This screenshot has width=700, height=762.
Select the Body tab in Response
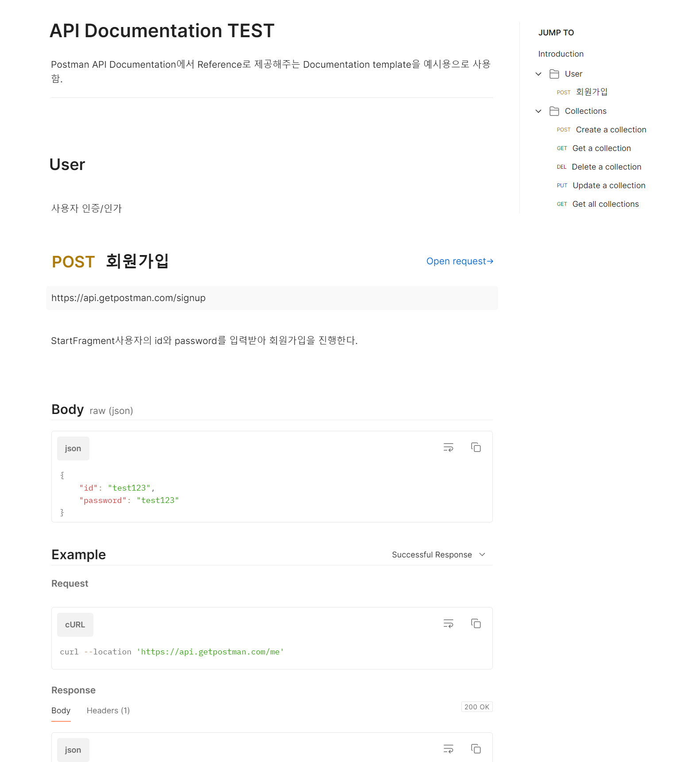tap(61, 711)
